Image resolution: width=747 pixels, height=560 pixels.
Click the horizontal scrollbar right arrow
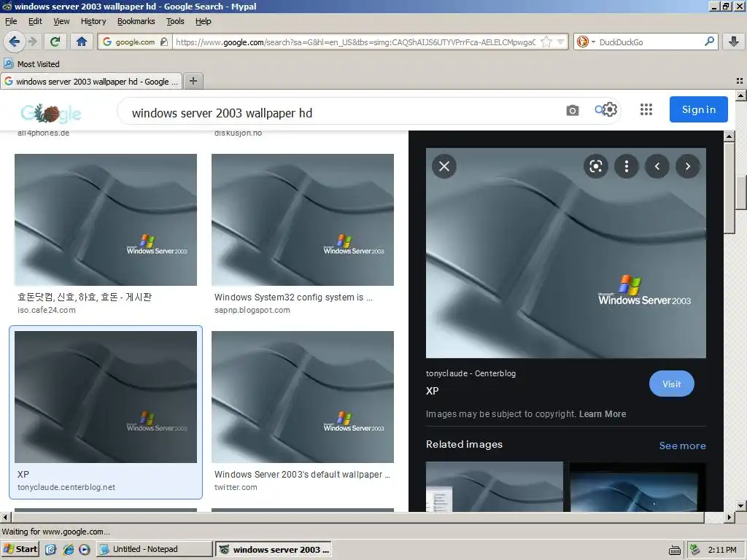[x=729, y=517]
